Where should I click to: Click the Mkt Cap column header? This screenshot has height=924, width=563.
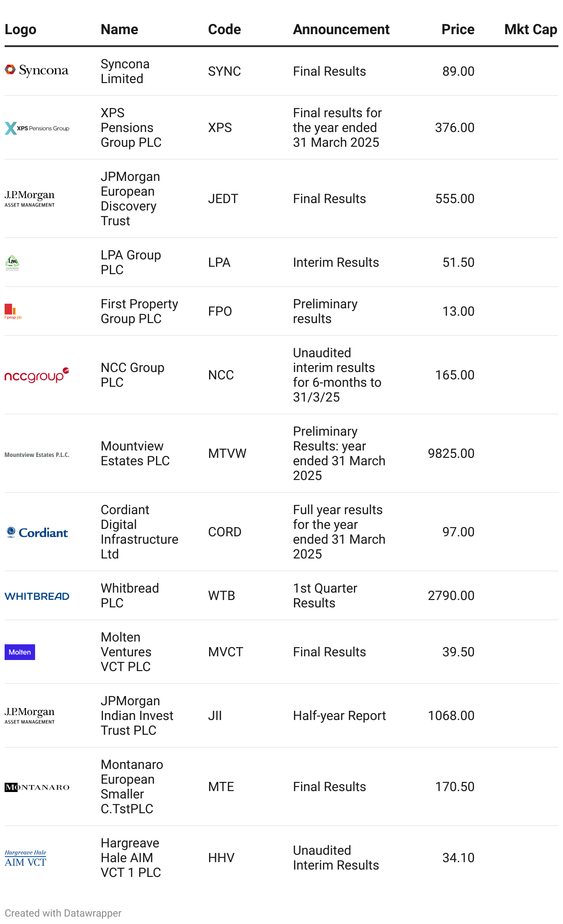pos(530,30)
